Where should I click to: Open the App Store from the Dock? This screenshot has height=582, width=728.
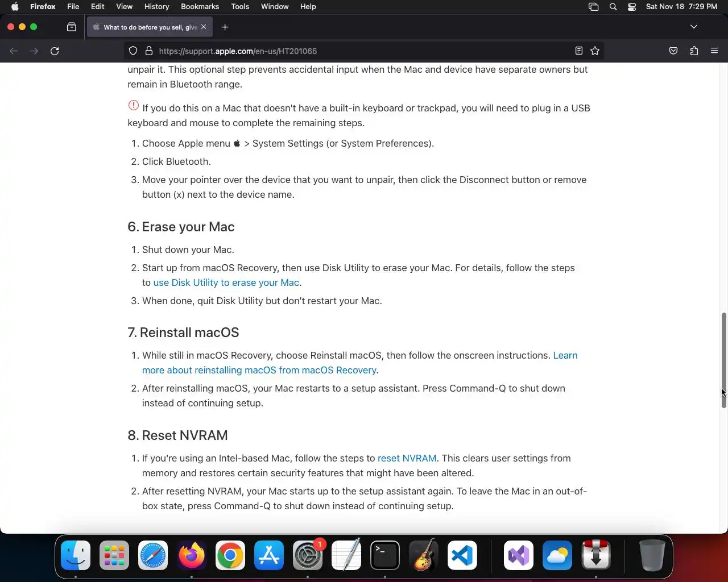pos(269,555)
